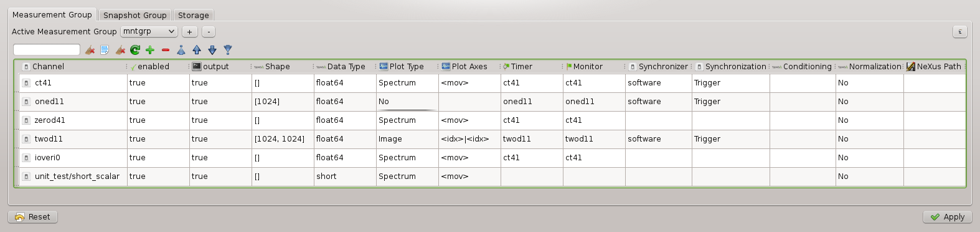Click the - button to remove measurement group
980x232 pixels.
click(209, 31)
